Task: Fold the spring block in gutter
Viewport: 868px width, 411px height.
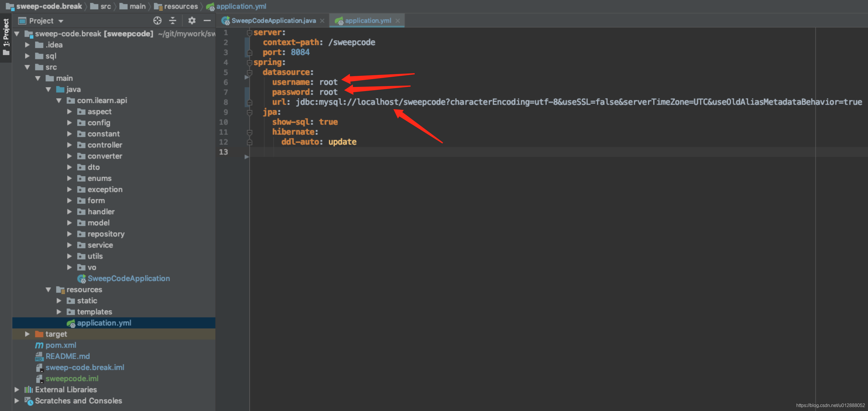Action: tap(249, 62)
